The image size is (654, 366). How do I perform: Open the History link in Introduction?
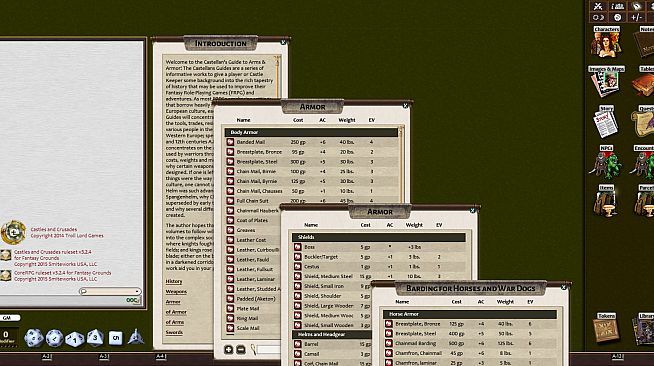pos(174,281)
